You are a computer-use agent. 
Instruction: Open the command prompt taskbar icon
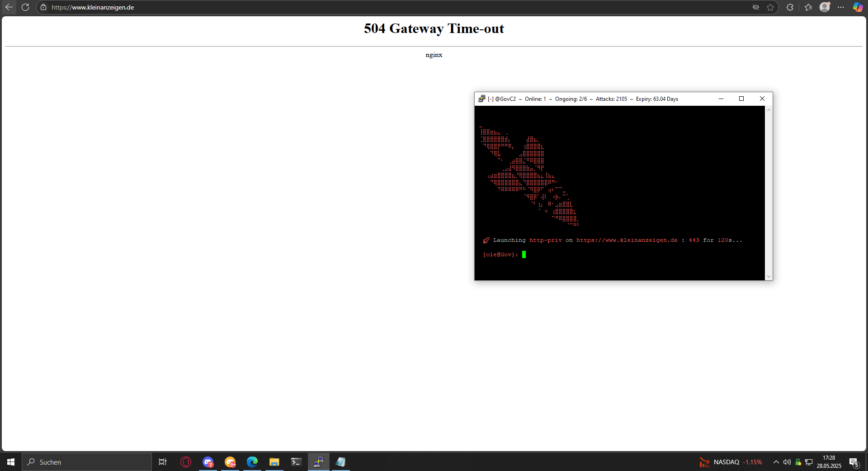point(297,462)
